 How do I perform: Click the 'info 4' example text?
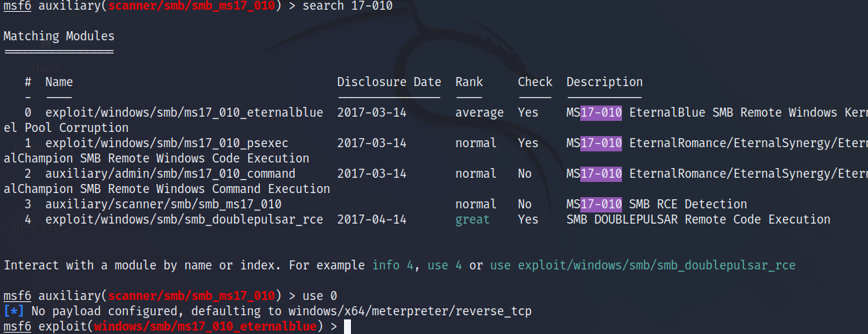pos(393,265)
